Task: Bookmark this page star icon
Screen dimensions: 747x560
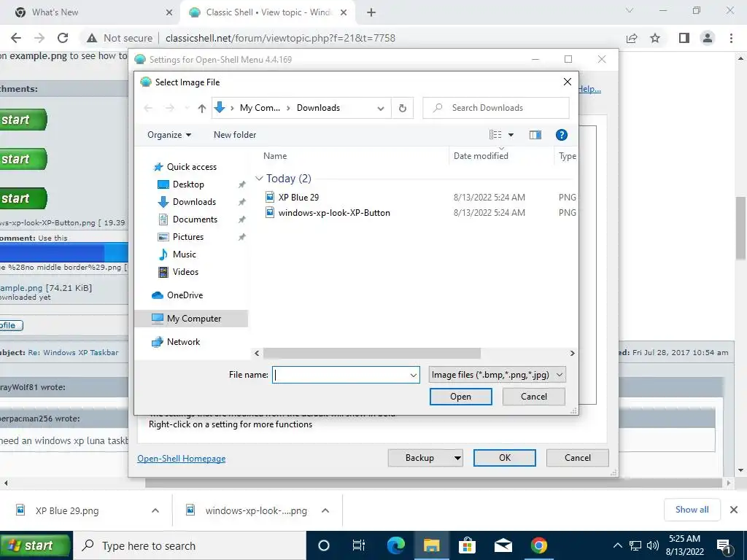Action: 656,38
